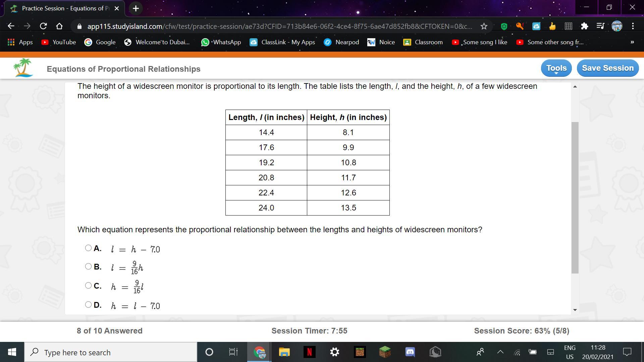
Task: Select answer A radio button
Action: point(88,248)
